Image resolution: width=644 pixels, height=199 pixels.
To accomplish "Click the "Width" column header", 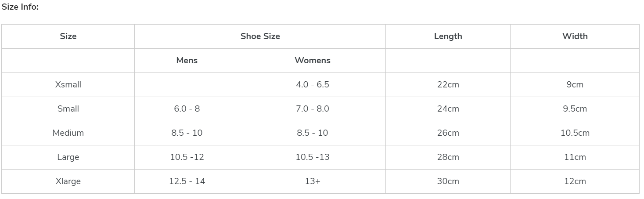I will pyautogui.click(x=575, y=36).
